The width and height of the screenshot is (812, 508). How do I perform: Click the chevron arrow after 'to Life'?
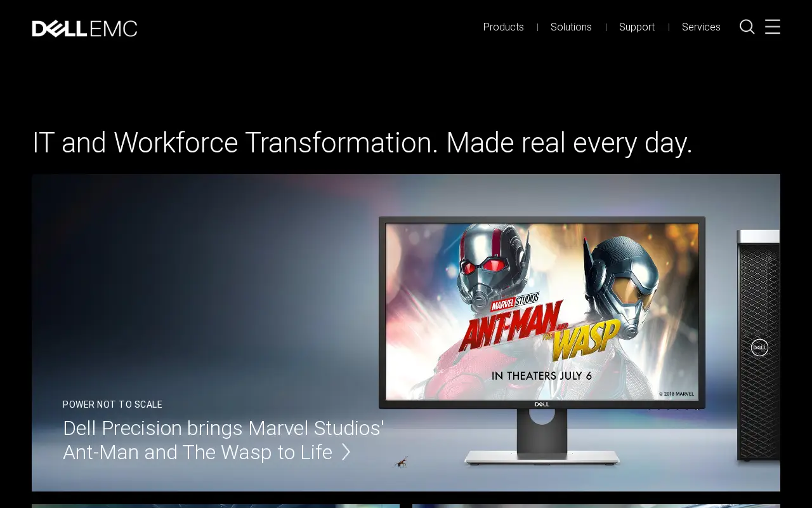[x=346, y=452]
